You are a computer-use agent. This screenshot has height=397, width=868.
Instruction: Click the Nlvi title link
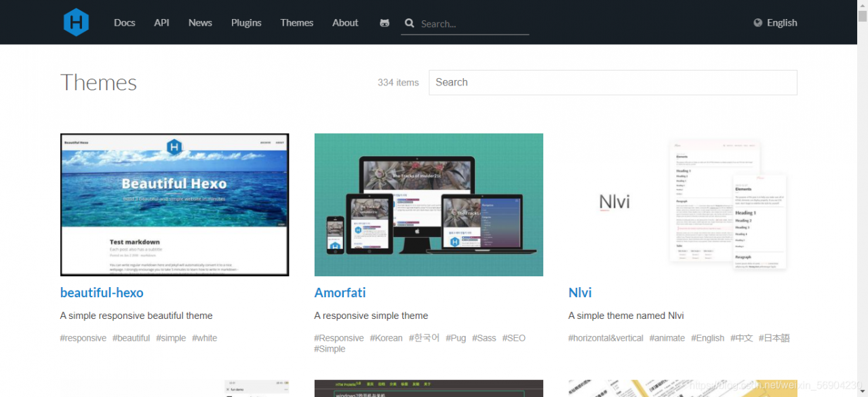coord(580,292)
